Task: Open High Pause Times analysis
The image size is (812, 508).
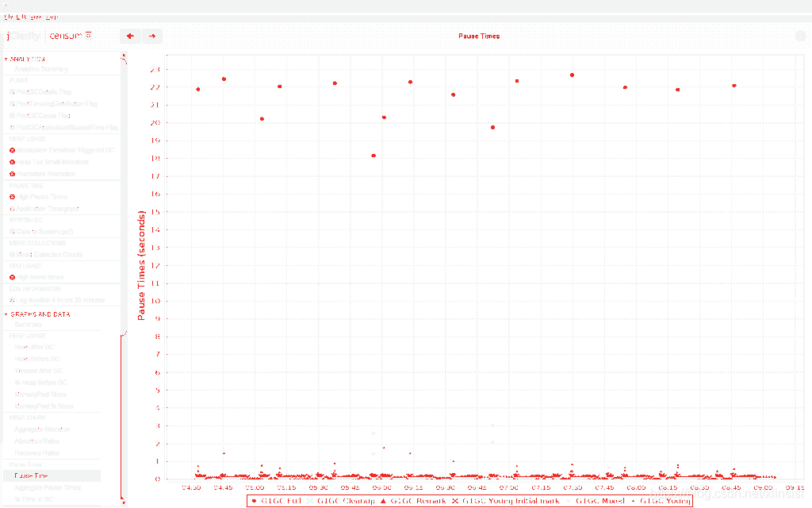Action: click(x=41, y=197)
